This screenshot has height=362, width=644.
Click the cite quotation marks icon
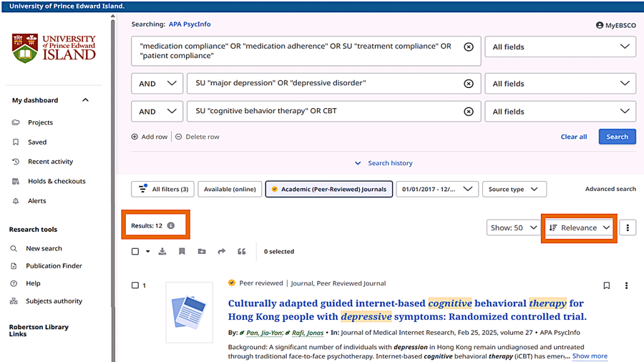tap(241, 251)
